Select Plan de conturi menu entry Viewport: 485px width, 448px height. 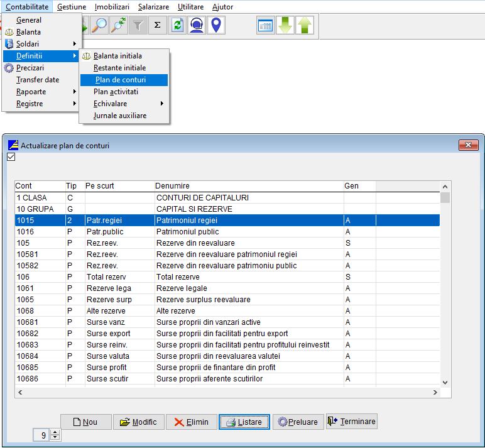coord(124,80)
